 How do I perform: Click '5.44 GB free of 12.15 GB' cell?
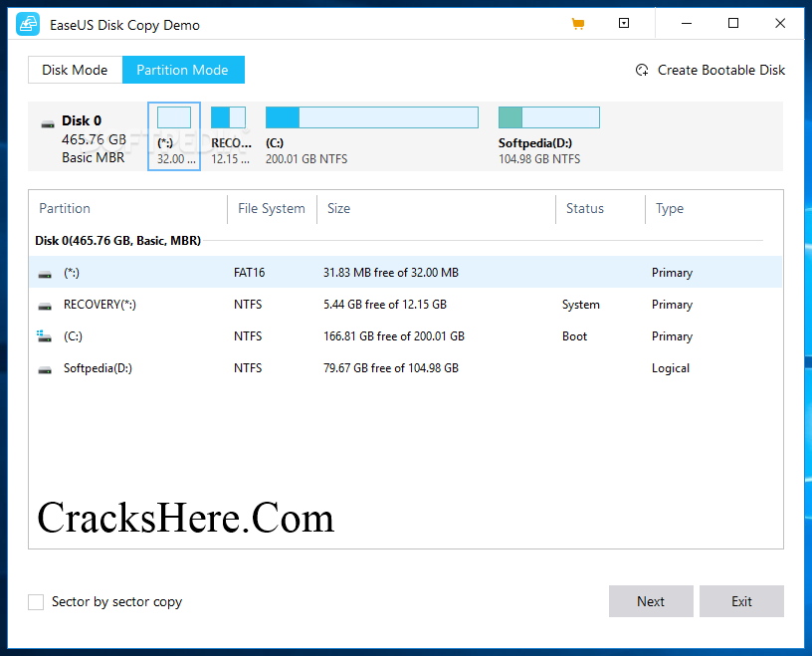[385, 305]
